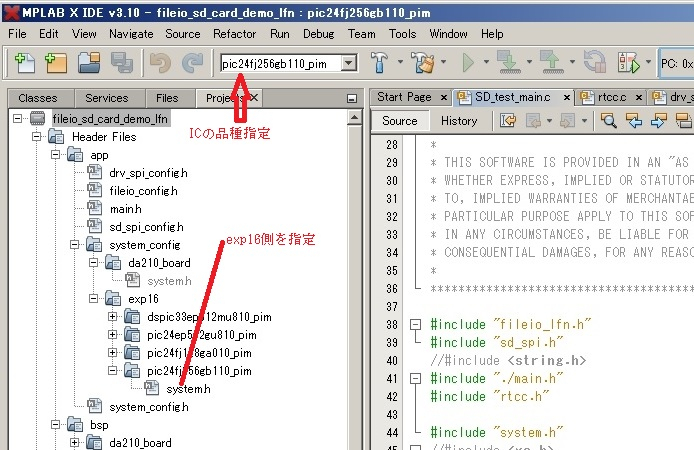Collapse the fileio_sd_card_demo_lfn project node
694x450 pixels.
click(x=18, y=119)
